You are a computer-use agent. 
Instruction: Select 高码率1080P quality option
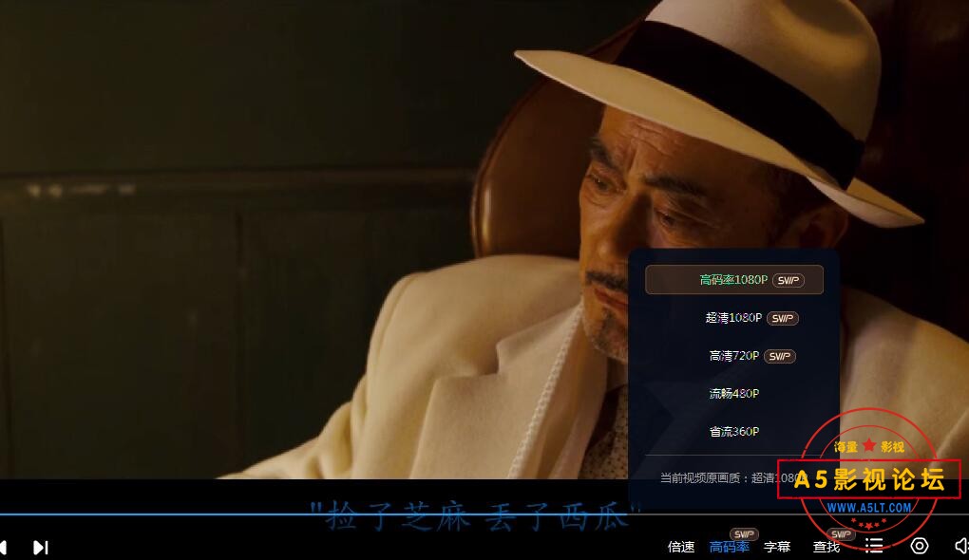pyautogui.click(x=733, y=280)
